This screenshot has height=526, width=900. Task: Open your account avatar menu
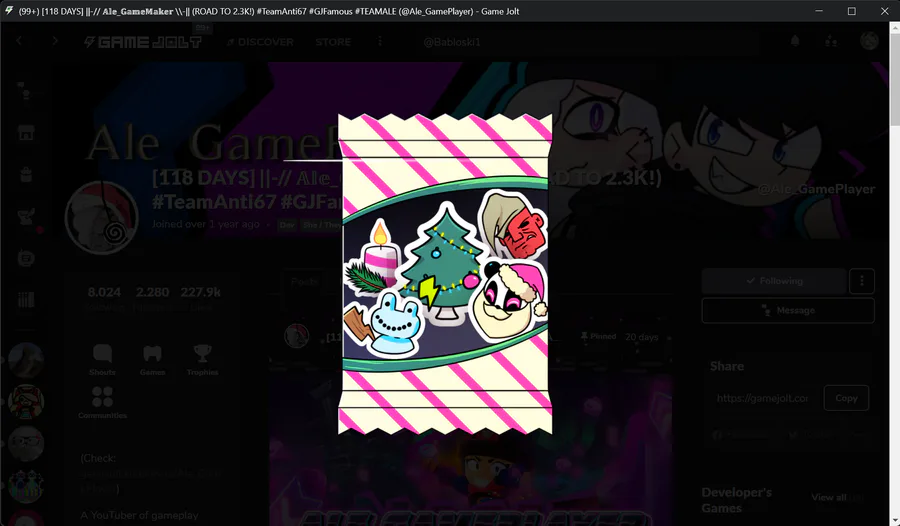(x=869, y=41)
